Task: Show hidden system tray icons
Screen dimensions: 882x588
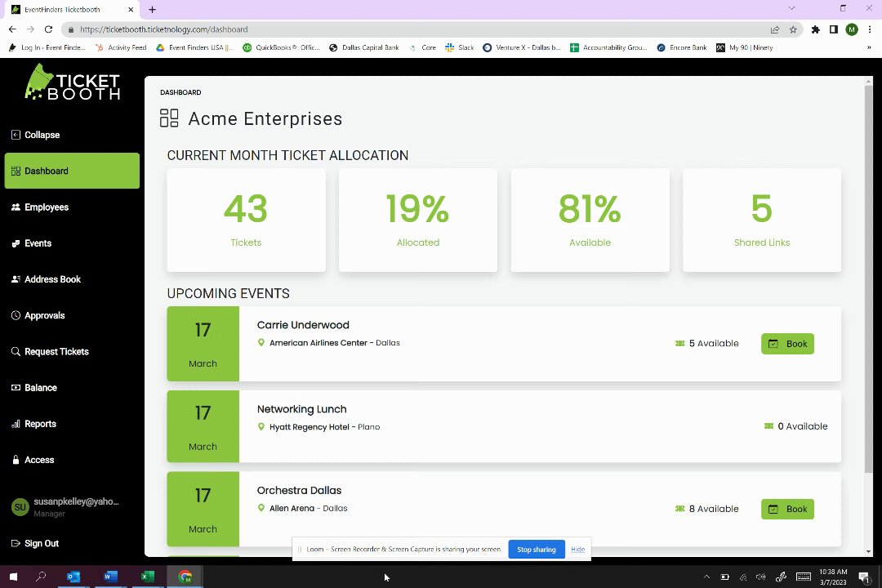Action: [x=706, y=577]
